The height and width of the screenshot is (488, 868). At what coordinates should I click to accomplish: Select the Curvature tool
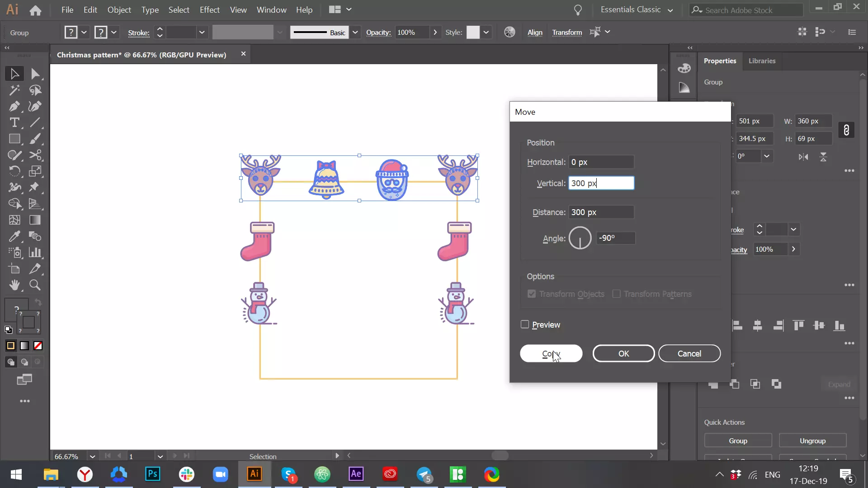tap(35, 106)
